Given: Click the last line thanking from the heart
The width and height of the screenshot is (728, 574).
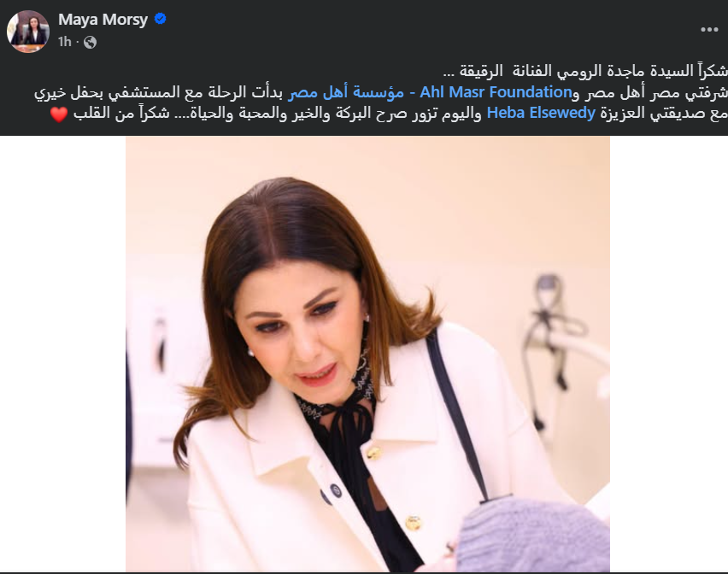Looking at the screenshot, I should [389, 114].
